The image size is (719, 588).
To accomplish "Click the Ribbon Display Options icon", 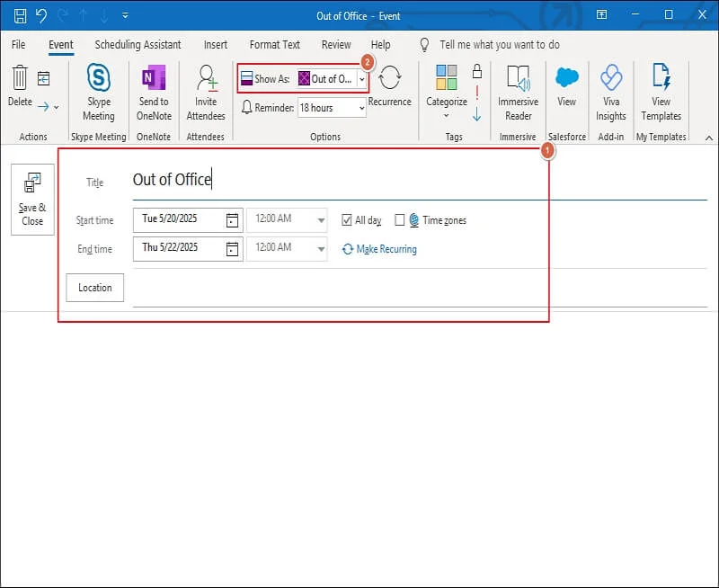I will tap(601, 14).
